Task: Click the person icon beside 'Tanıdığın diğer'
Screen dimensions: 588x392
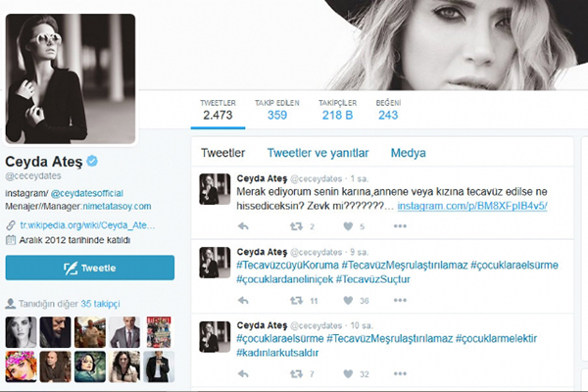Action: click(x=10, y=304)
